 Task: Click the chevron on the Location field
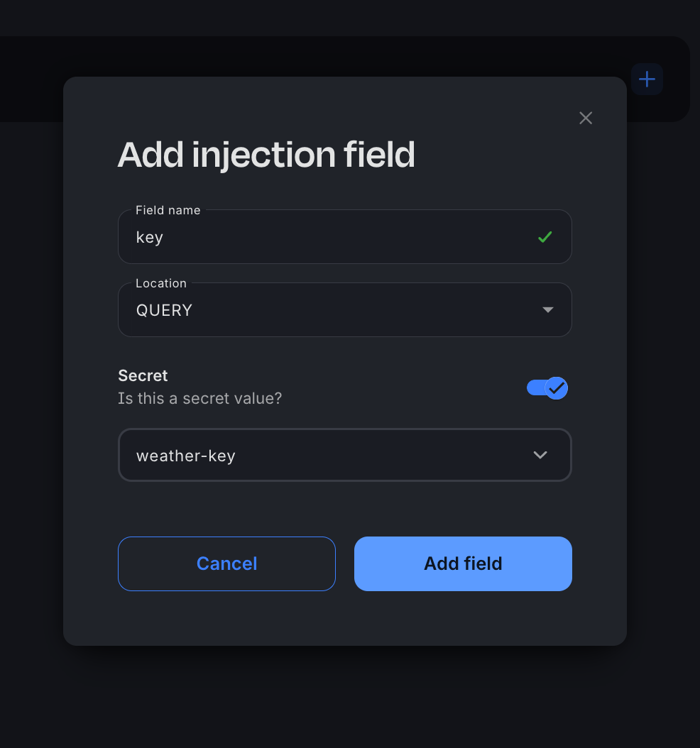coord(547,310)
